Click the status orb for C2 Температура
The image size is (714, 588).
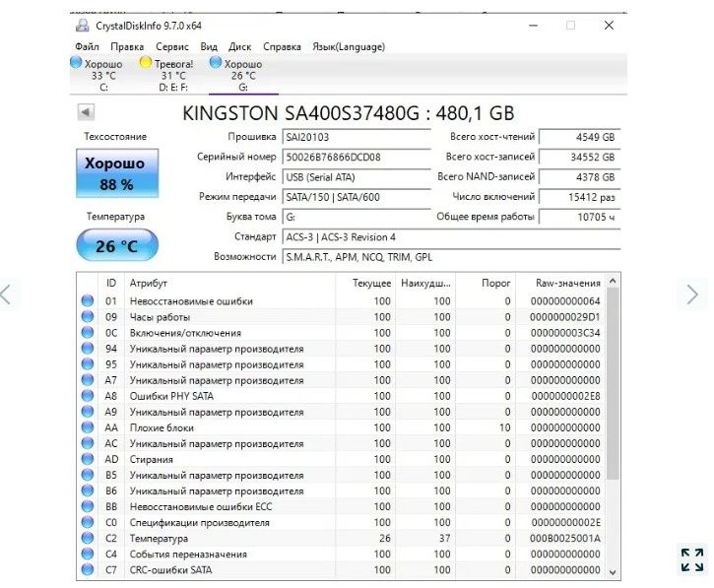(x=88, y=539)
